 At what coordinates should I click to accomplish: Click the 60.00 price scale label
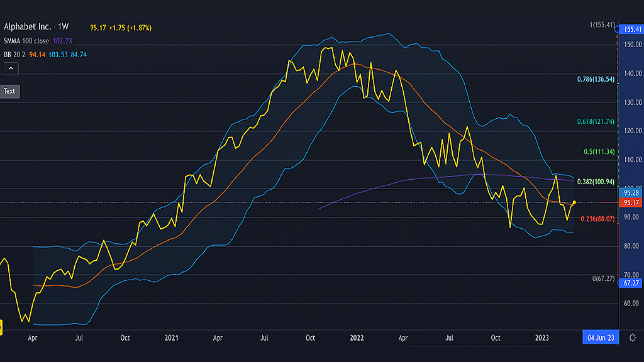[631, 304]
